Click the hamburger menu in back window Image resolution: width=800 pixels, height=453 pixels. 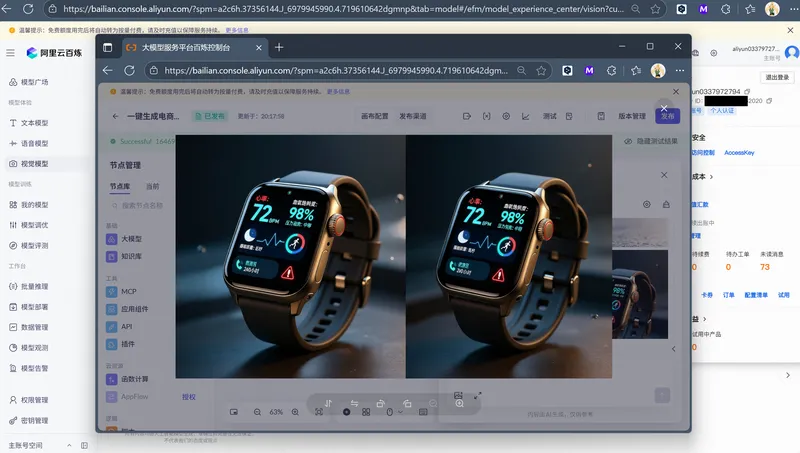(x=10, y=53)
